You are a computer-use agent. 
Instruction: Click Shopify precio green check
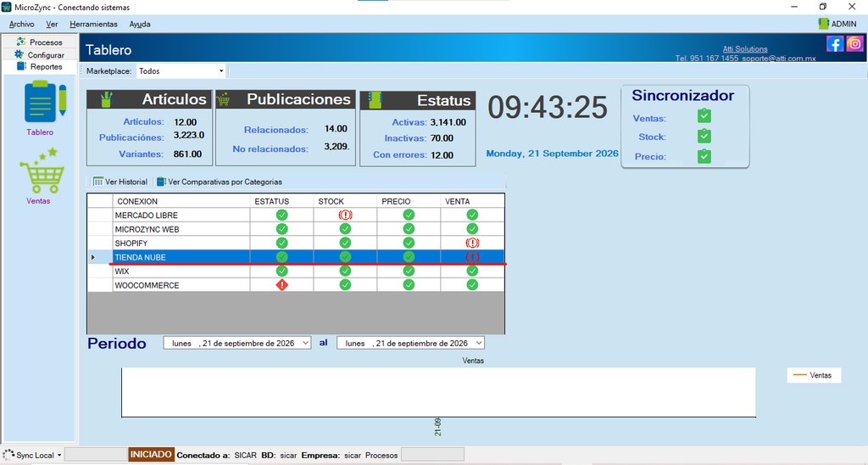coord(409,243)
